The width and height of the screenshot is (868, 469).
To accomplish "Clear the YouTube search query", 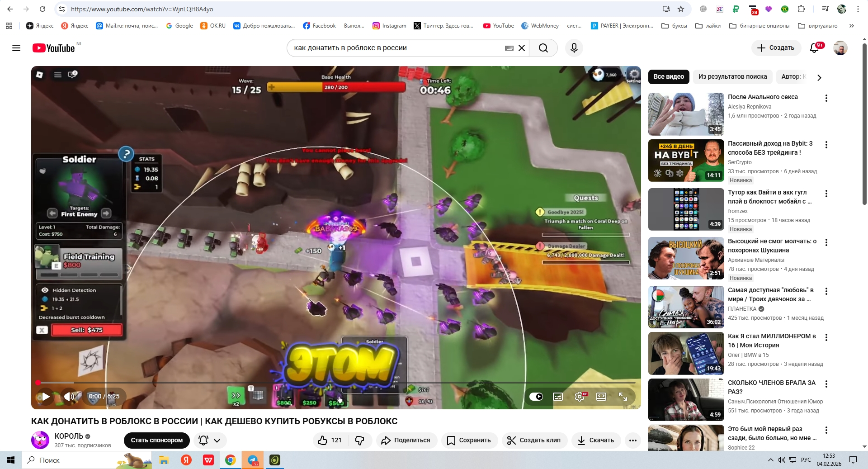I will 522,48.
